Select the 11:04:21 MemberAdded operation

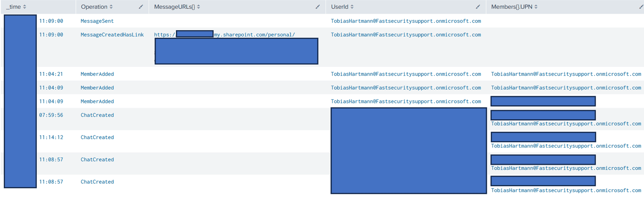[x=97, y=74]
